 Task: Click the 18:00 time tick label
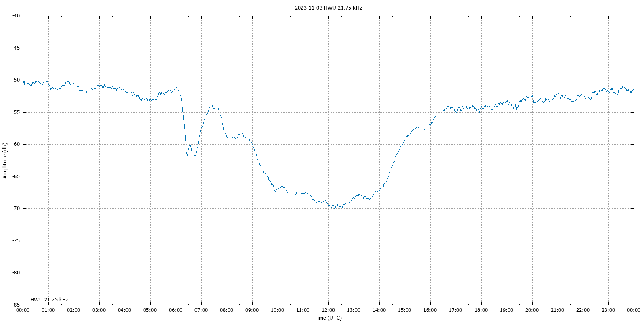(x=481, y=310)
